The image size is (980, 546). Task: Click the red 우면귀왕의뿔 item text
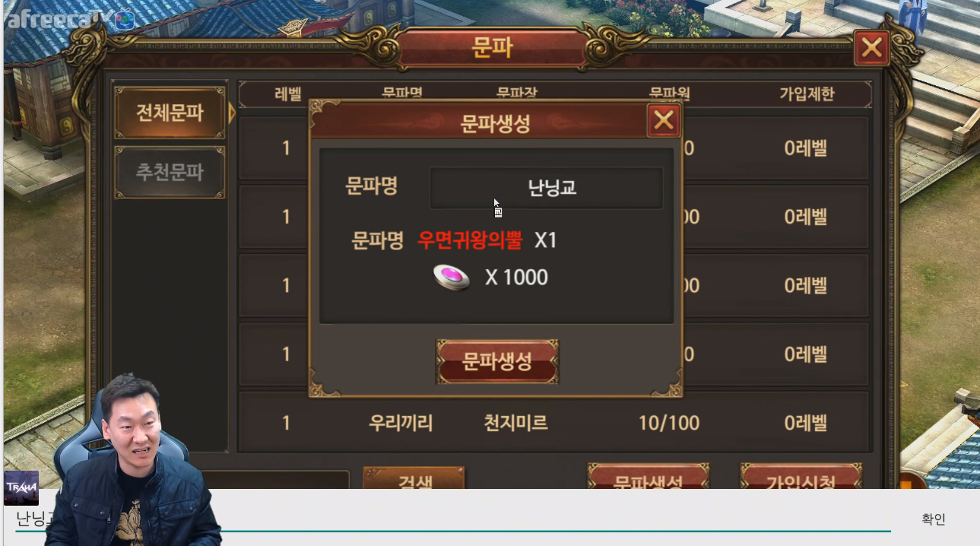click(470, 240)
